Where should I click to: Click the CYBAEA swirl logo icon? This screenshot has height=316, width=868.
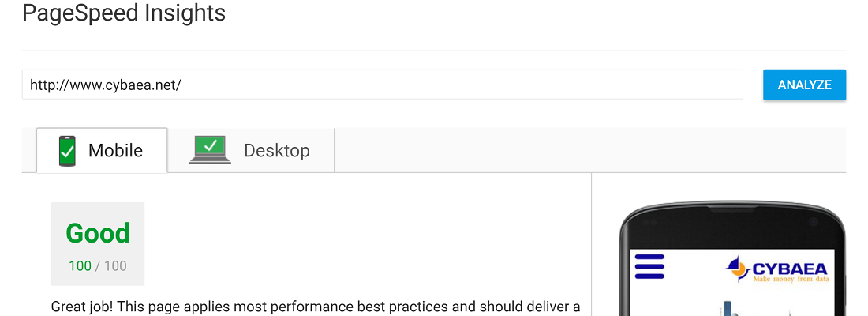[x=737, y=268]
